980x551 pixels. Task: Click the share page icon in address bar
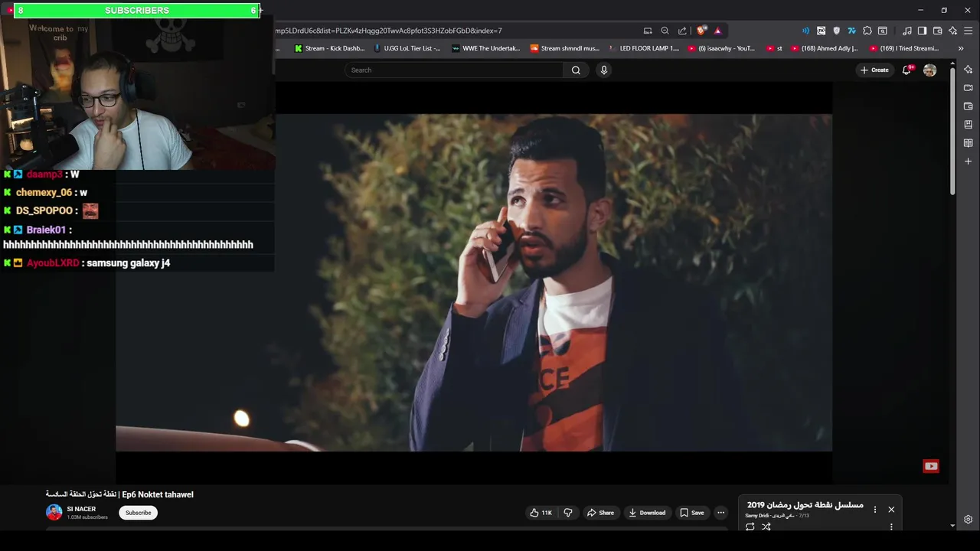(x=682, y=31)
